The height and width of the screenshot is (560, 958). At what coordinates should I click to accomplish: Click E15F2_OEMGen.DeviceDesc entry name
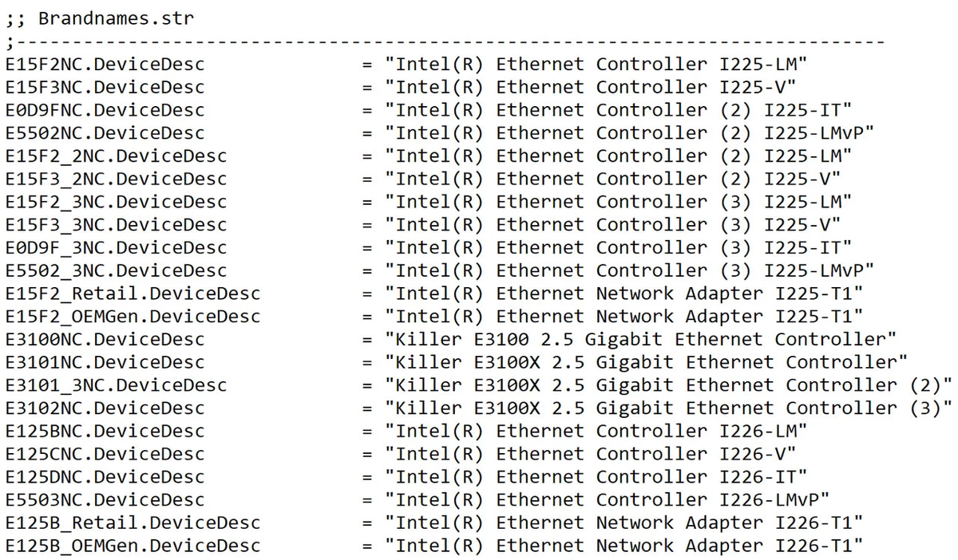pyautogui.click(x=133, y=317)
